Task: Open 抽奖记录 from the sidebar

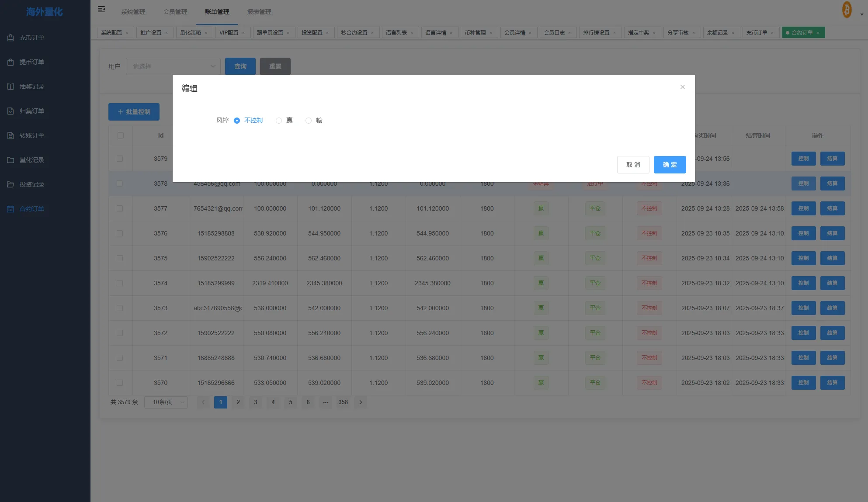Action: click(x=31, y=87)
